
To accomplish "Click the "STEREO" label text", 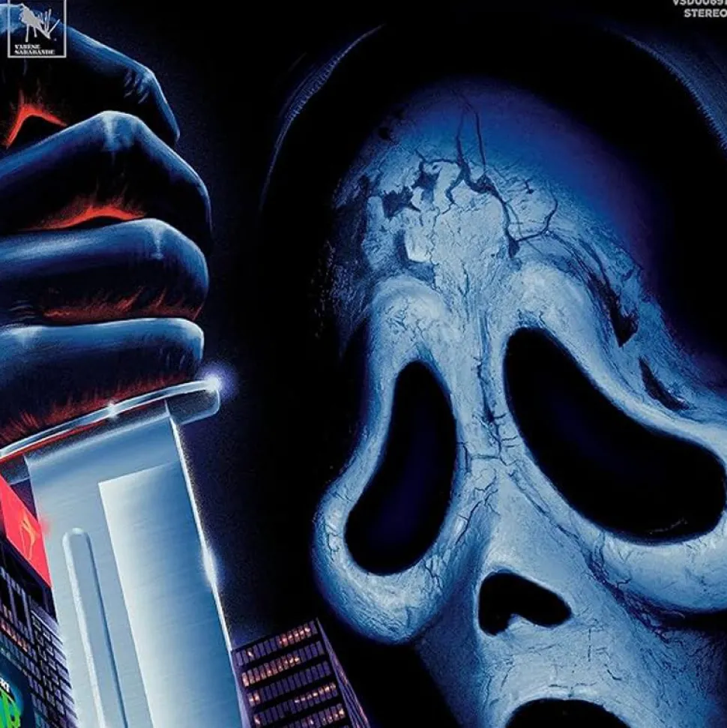I will coord(705,13).
